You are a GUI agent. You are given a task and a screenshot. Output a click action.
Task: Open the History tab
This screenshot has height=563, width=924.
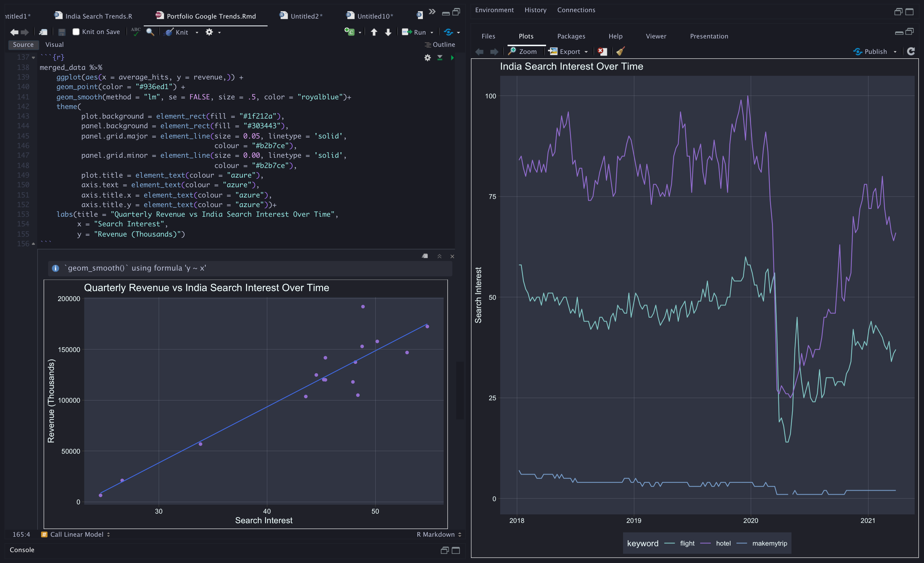535,10
